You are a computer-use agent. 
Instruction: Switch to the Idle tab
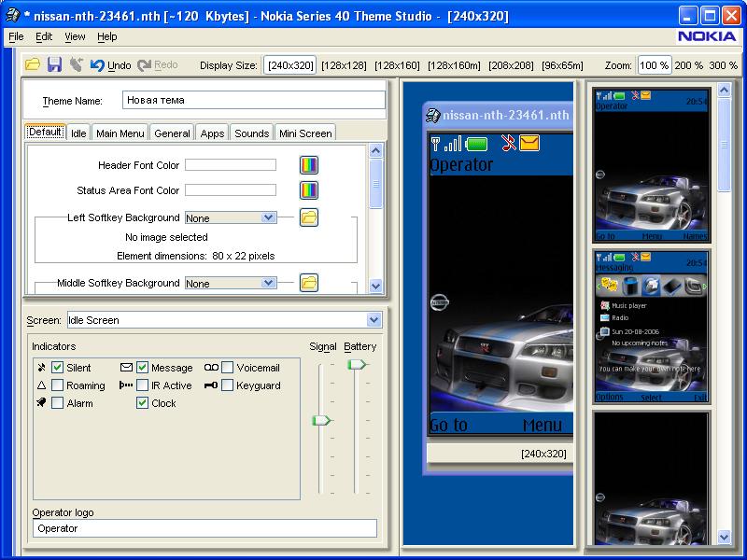click(78, 133)
